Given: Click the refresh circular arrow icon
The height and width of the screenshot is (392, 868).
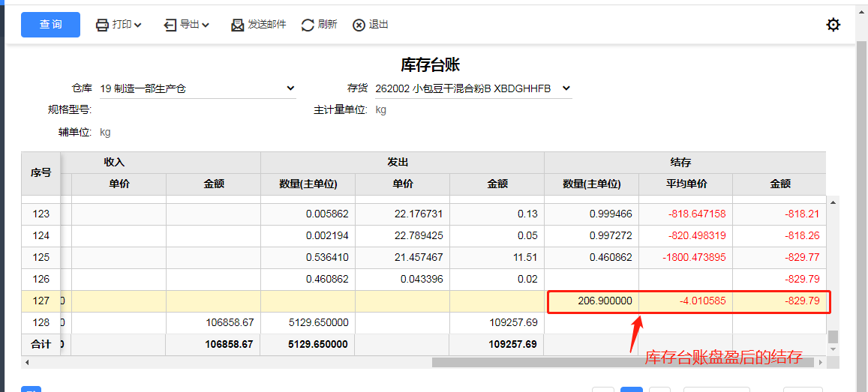Looking at the screenshot, I should [308, 25].
